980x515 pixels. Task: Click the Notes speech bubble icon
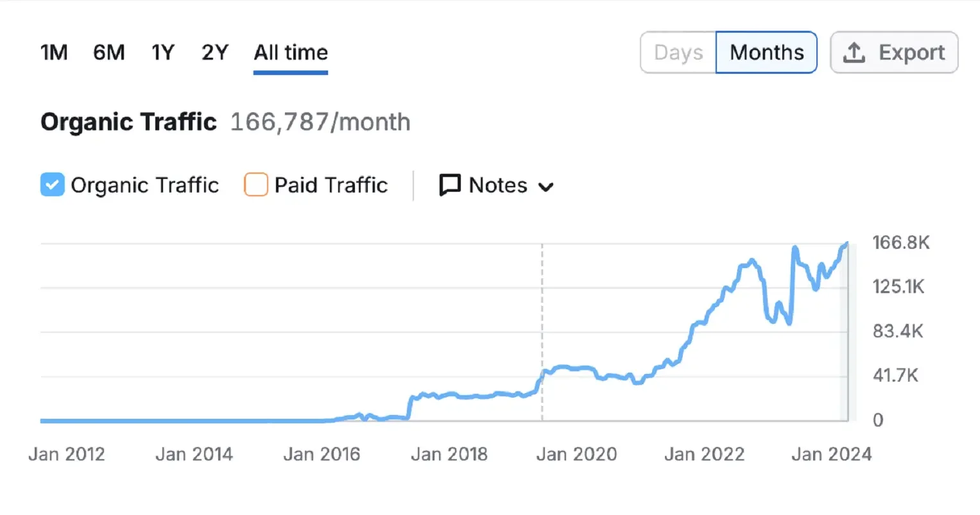450,185
